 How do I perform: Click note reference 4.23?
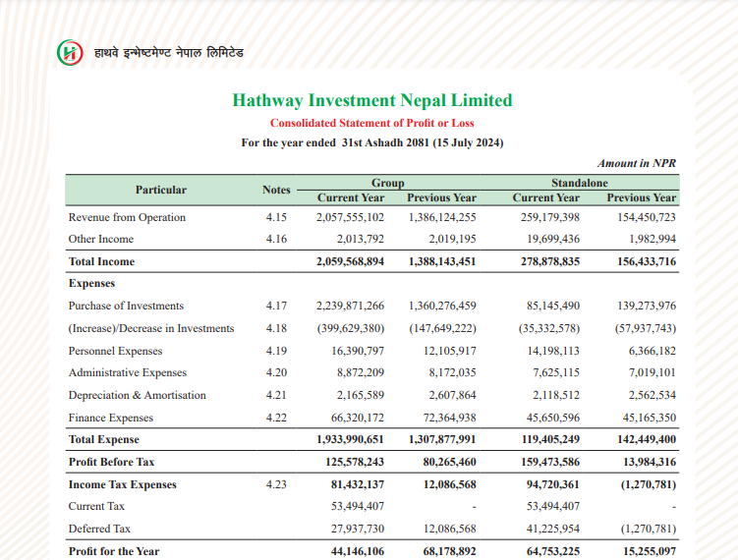pyautogui.click(x=276, y=484)
